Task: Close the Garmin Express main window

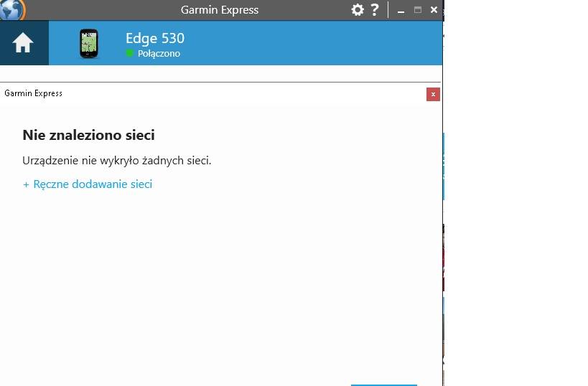Action: pyautogui.click(x=434, y=10)
